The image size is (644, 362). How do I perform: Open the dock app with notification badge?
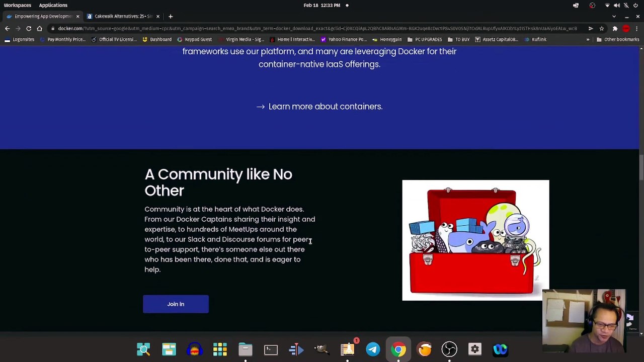[348, 349]
